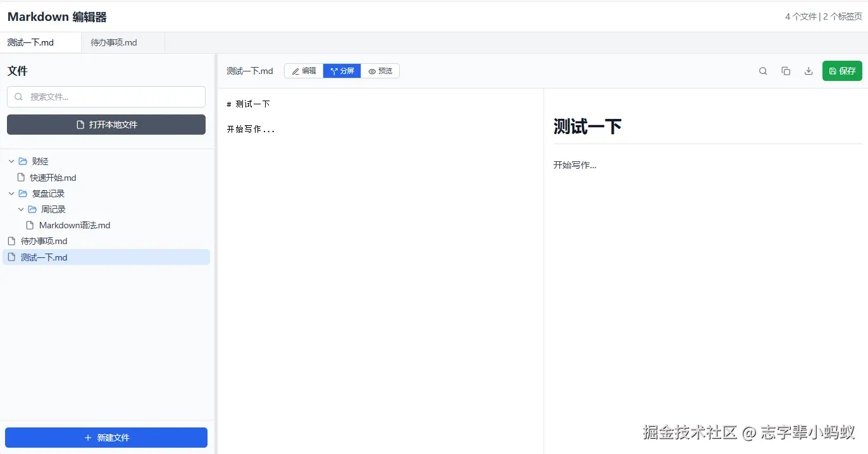Select the 分屏 split view mode
868x454 pixels.
point(342,71)
